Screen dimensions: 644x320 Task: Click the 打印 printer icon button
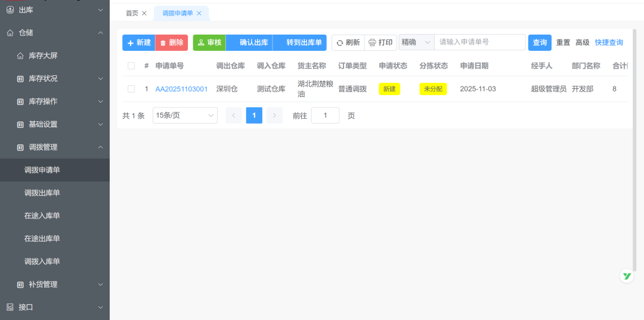[x=380, y=42]
